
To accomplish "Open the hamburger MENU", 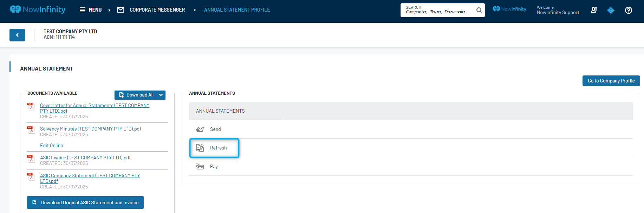I will coord(91,10).
